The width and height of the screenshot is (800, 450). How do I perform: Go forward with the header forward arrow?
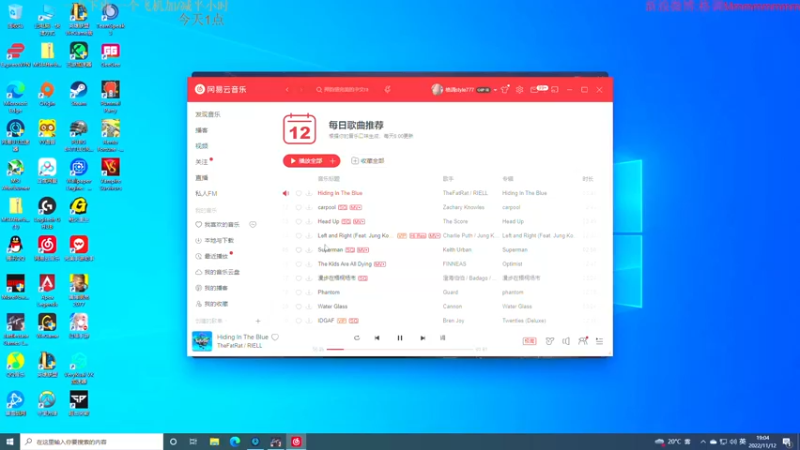click(x=301, y=89)
